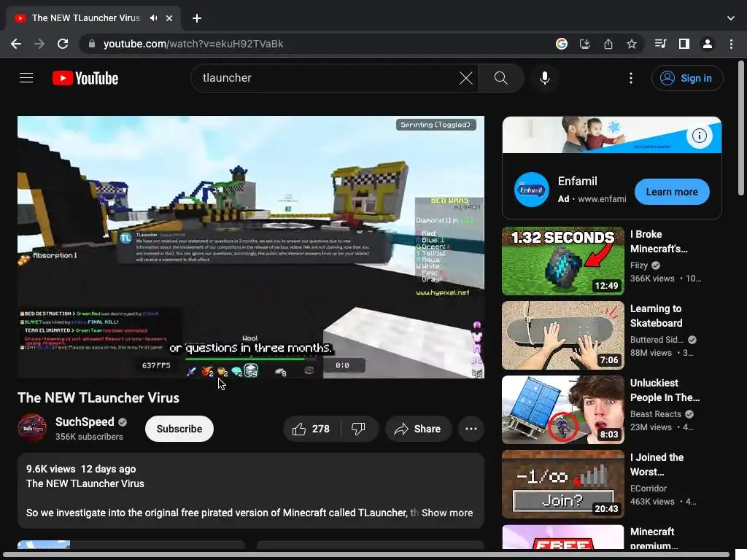
Task: Click the Enfamil ad banner image
Action: [x=612, y=135]
